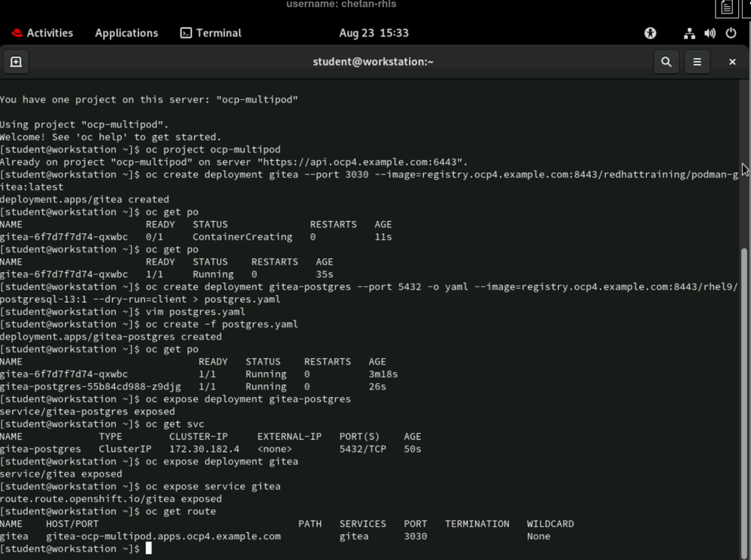This screenshot has height=560, width=751.
Task: Open the power menu icon
Action: (x=731, y=33)
